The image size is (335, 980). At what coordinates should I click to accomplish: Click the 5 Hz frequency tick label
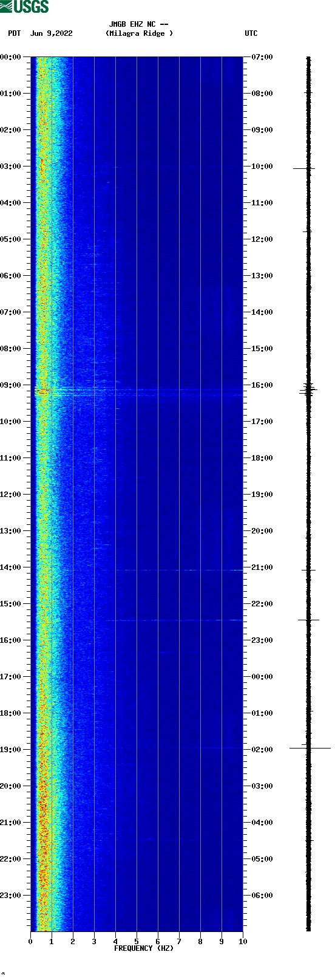(137, 942)
